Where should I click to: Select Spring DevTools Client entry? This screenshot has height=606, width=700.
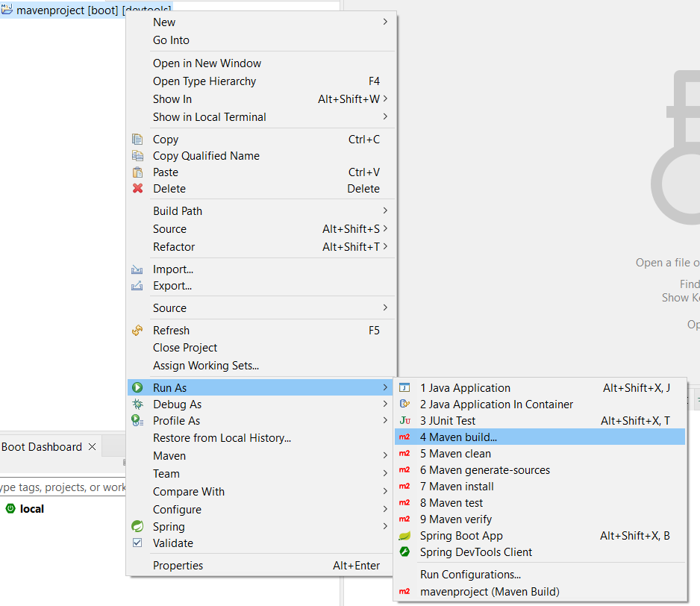(x=540, y=552)
